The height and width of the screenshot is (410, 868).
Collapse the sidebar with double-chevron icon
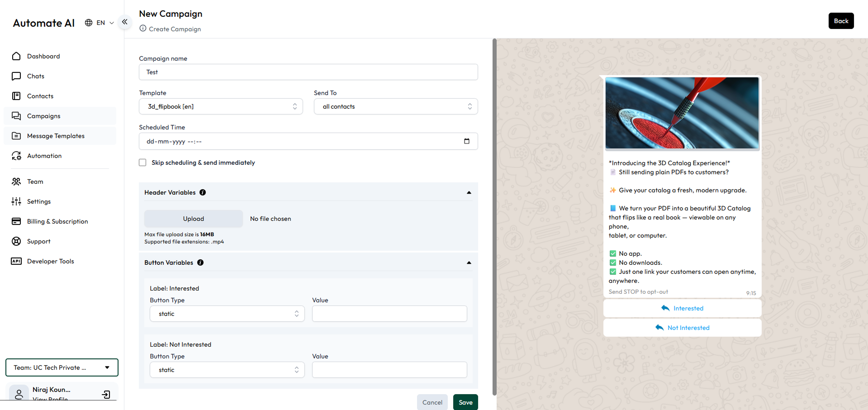124,22
